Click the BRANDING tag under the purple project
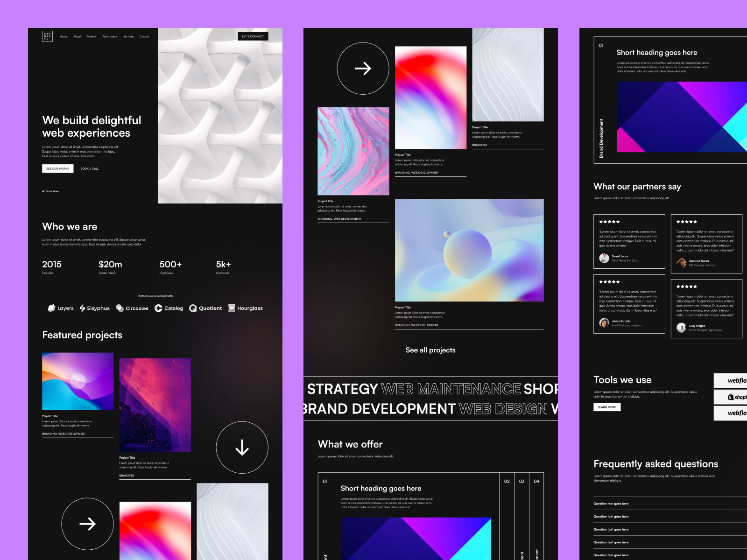 point(127,476)
